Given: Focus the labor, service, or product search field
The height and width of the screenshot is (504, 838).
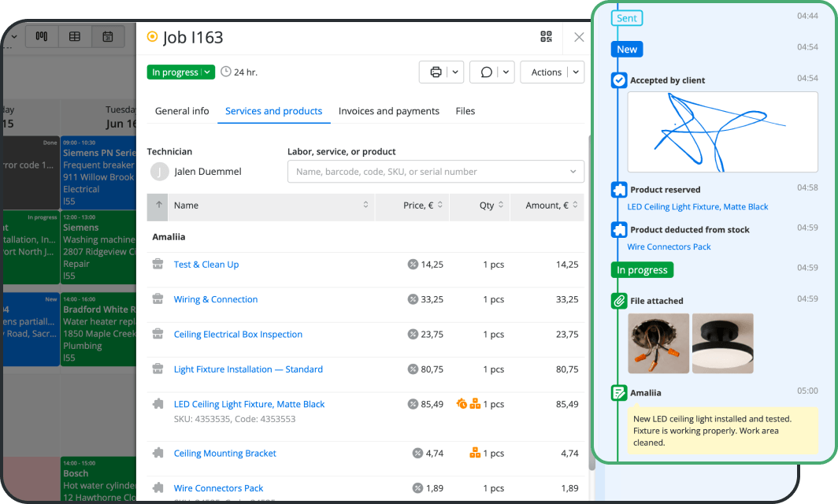Looking at the screenshot, I should click(436, 172).
